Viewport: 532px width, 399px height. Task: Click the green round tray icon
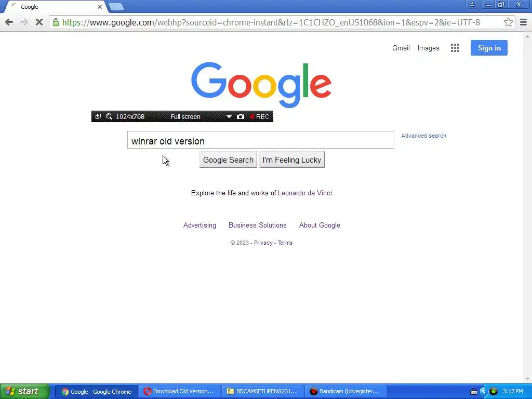click(x=494, y=392)
